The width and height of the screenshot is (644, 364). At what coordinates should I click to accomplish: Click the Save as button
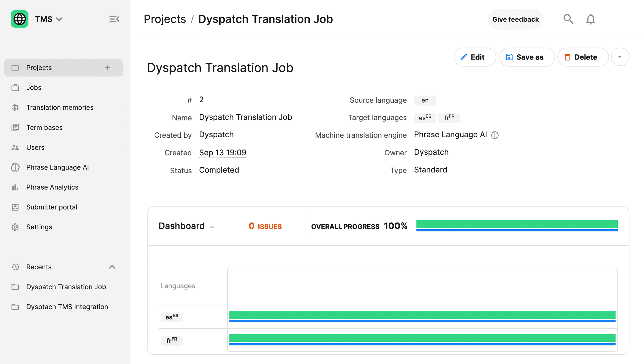pos(527,57)
